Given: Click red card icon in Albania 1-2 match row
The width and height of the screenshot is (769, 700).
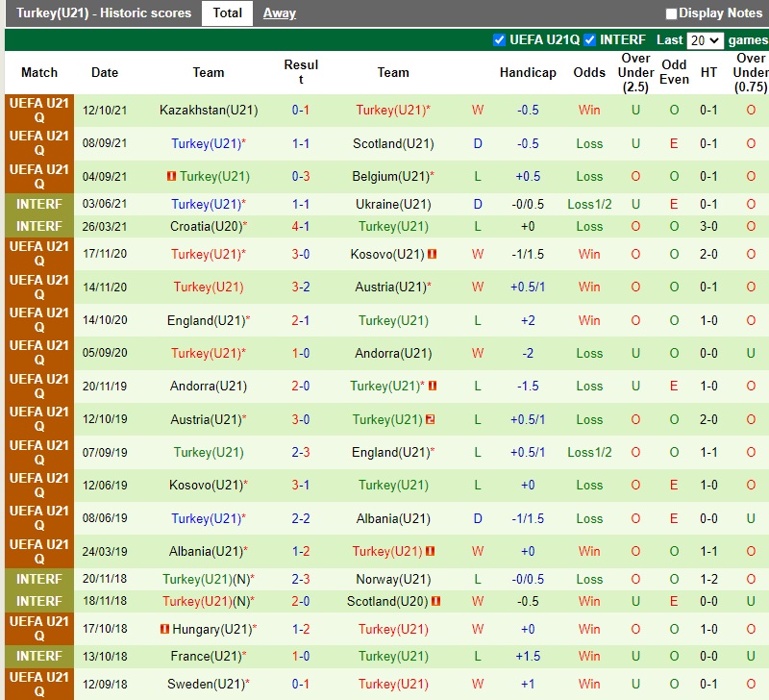Looking at the screenshot, I should tap(431, 551).
